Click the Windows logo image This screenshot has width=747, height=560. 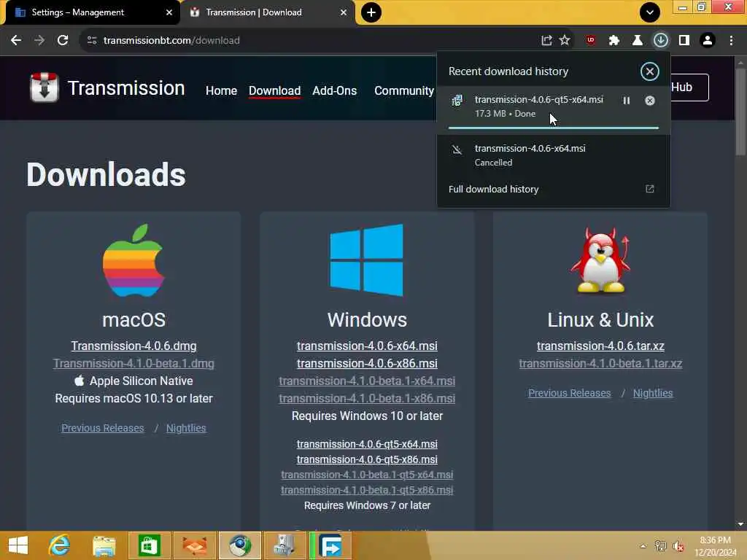tap(366, 260)
